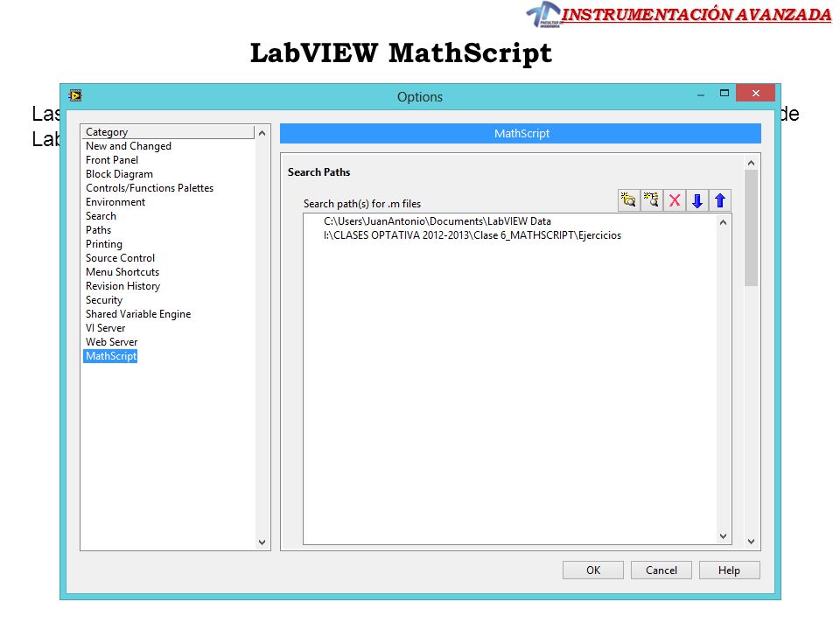Click the Cancel button

(x=661, y=570)
